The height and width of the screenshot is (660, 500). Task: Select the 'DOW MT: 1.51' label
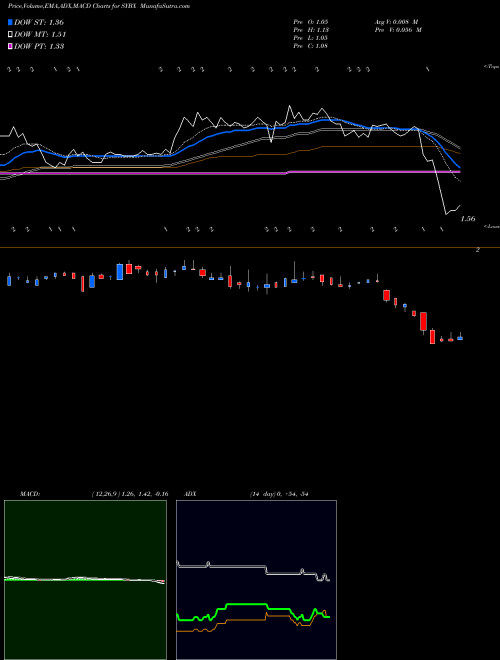tap(40, 35)
